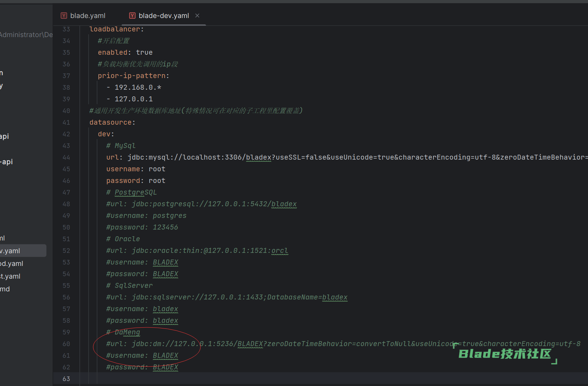Click the jdbc:sqlserver url comment line
The width and height of the screenshot is (588, 386).
click(x=227, y=297)
